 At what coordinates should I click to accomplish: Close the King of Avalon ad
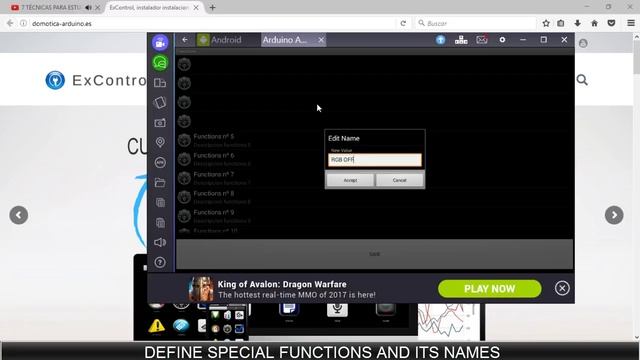click(x=562, y=288)
